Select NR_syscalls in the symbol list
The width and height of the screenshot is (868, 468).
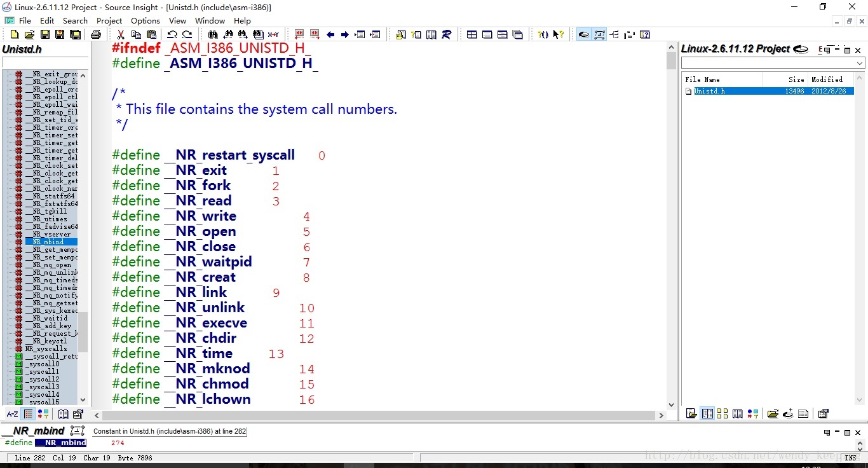[x=46, y=348]
